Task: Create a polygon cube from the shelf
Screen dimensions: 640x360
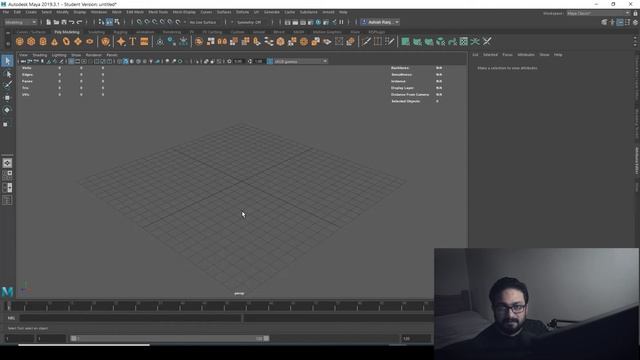Action: click(31, 41)
